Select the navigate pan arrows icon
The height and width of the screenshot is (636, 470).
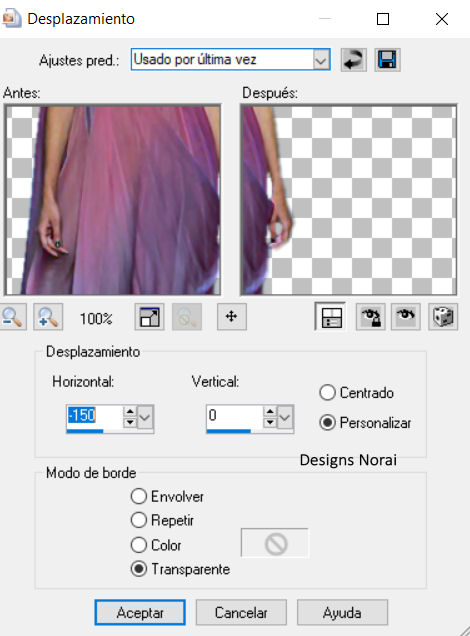click(x=232, y=317)
